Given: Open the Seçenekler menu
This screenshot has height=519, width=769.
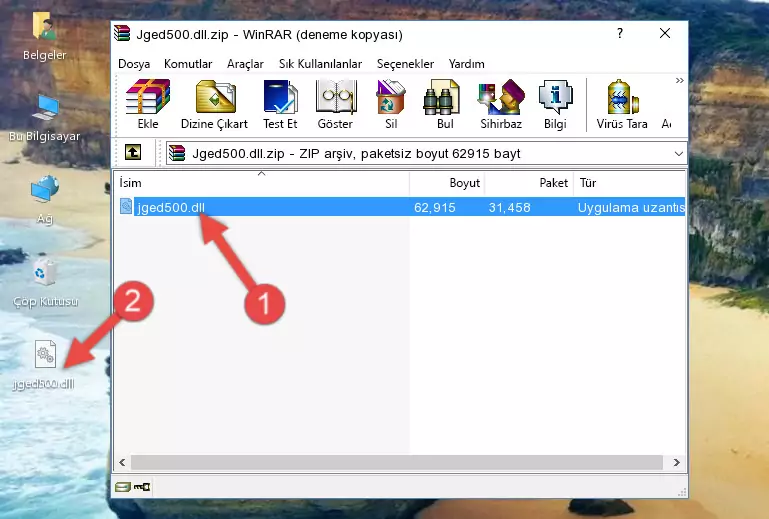Looking at the screenshot, I should tap(405, 64).
